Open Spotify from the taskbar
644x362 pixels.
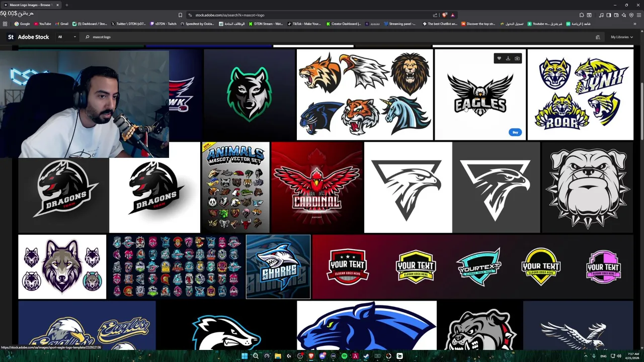pos(344,356)
